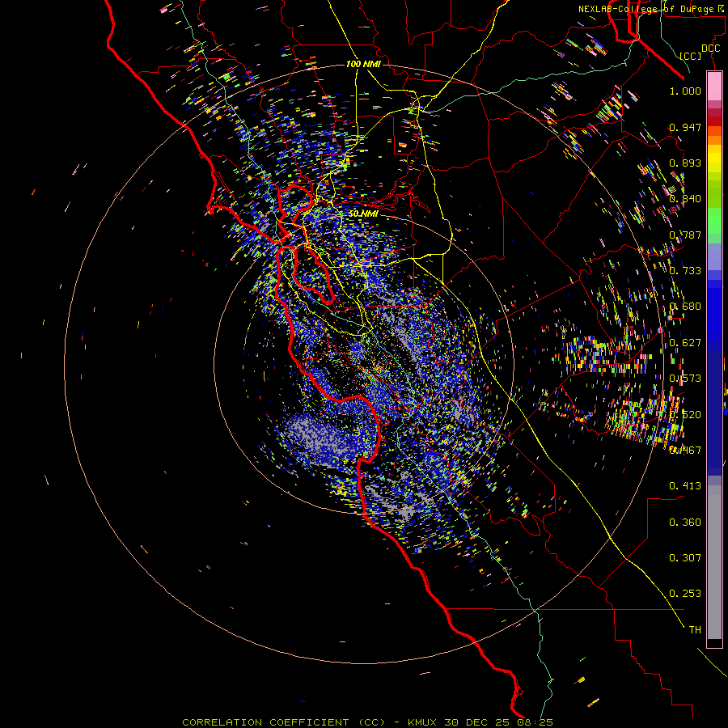Click the 100 NMI range ring label
The image size is (728, 728).
[363, 64]
